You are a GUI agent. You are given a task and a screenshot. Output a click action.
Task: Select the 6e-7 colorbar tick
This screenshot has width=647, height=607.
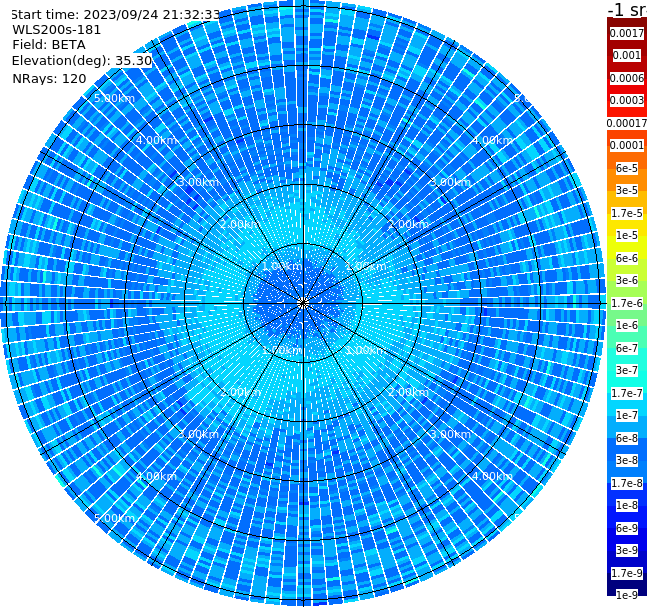coord(627,348)
